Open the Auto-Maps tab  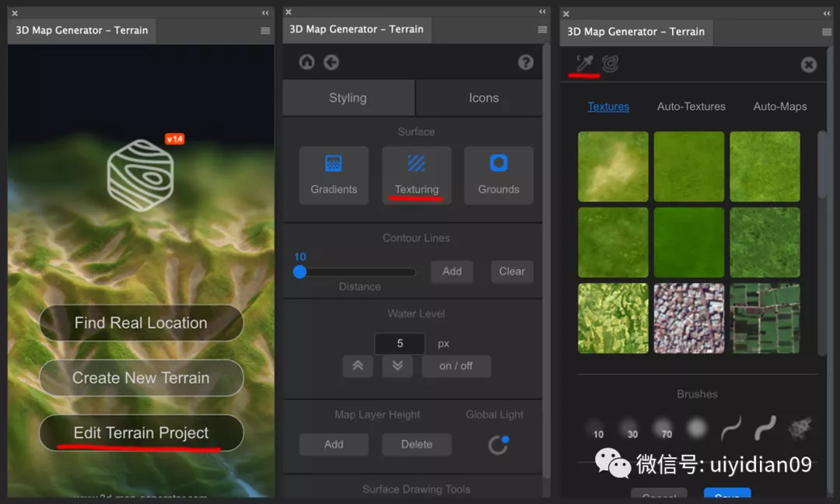(780, 107)
